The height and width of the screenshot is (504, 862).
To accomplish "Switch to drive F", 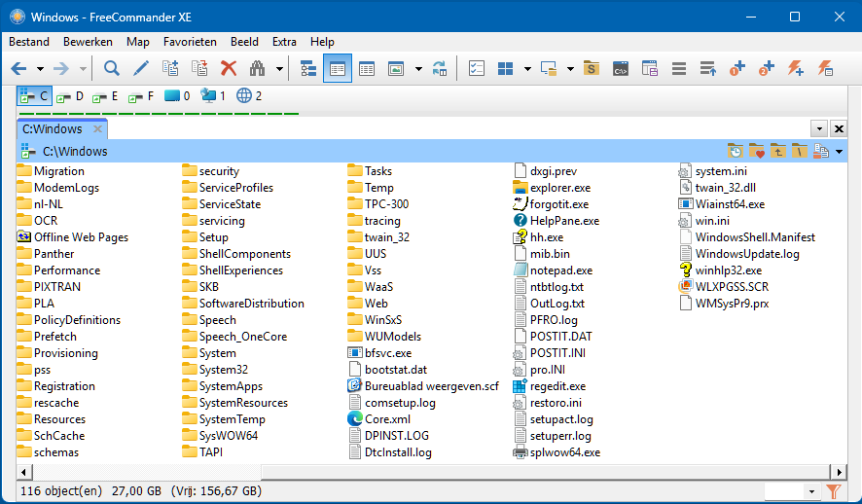I will click(141, 96).
